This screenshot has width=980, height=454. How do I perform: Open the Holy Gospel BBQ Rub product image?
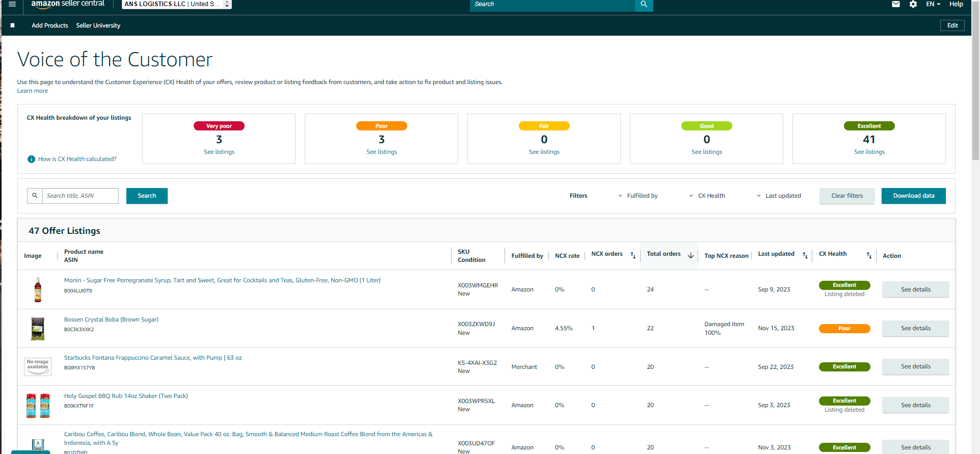tap(38, 406)
